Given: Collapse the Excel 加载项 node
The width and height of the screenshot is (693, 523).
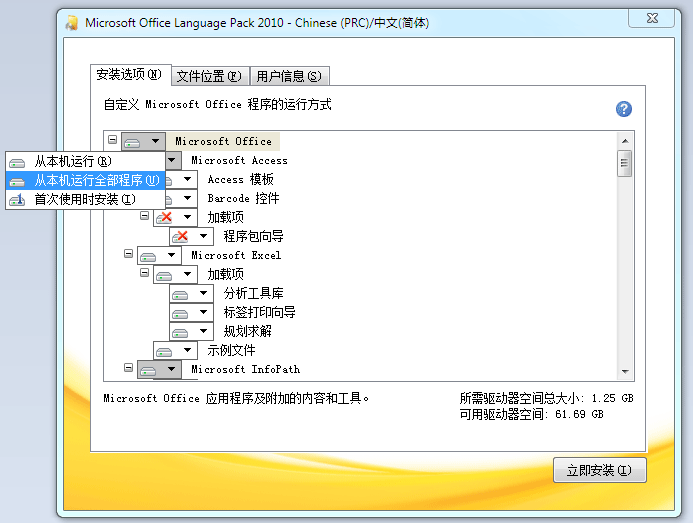Looking at the screenshot, I should (144, 273).
